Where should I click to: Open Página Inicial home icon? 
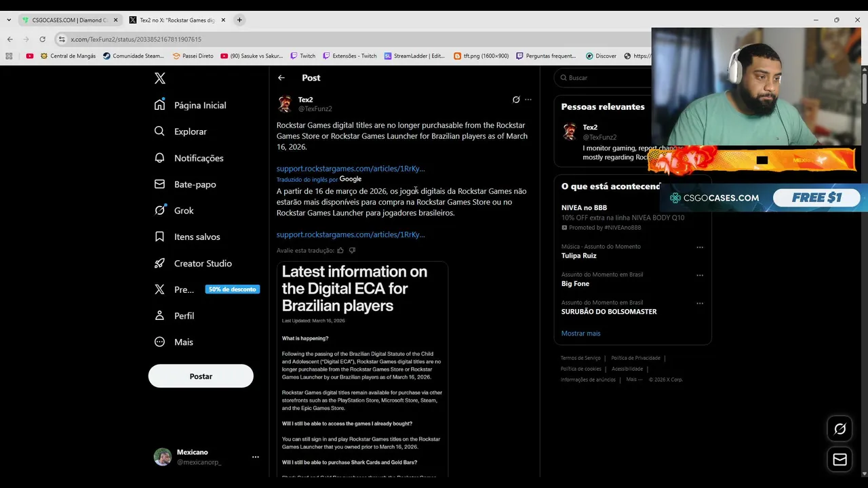pos(159,105)
